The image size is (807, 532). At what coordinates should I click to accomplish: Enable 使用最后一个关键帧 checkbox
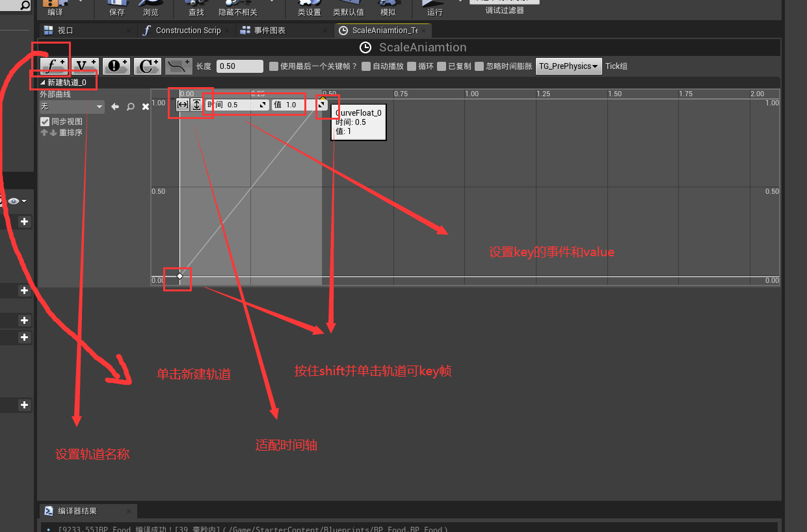[x=274, y=66]
